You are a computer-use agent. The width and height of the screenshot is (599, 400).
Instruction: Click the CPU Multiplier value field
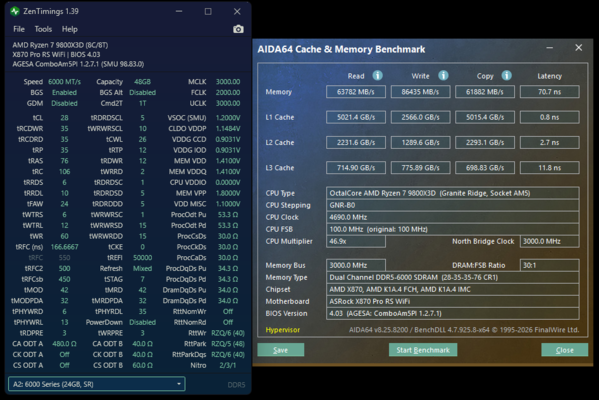click(356, 241)
